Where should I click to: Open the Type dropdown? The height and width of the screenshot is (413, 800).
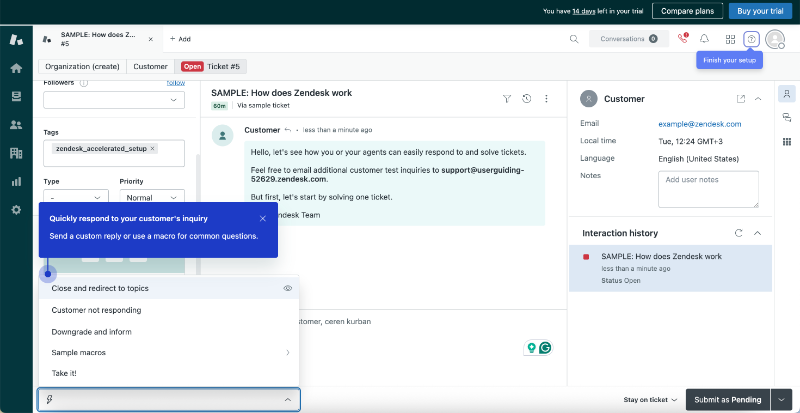pyautogui.click(x=76, y=197)
